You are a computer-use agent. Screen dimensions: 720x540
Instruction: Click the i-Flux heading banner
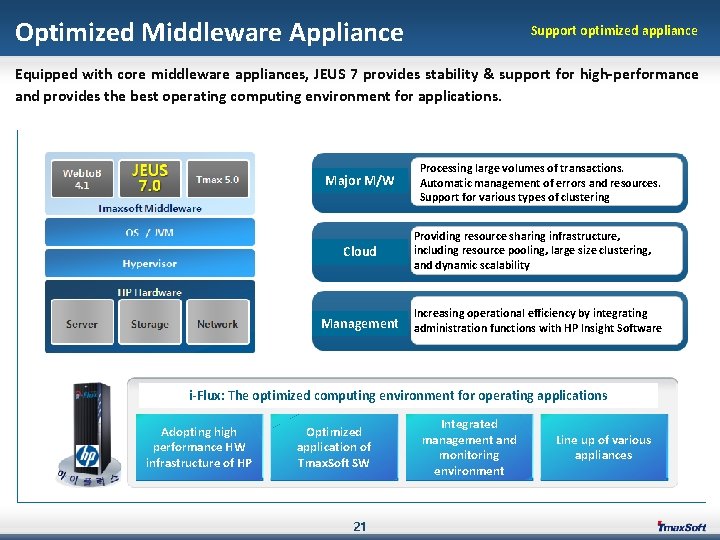pyautogui.click(x=398, y=395)
